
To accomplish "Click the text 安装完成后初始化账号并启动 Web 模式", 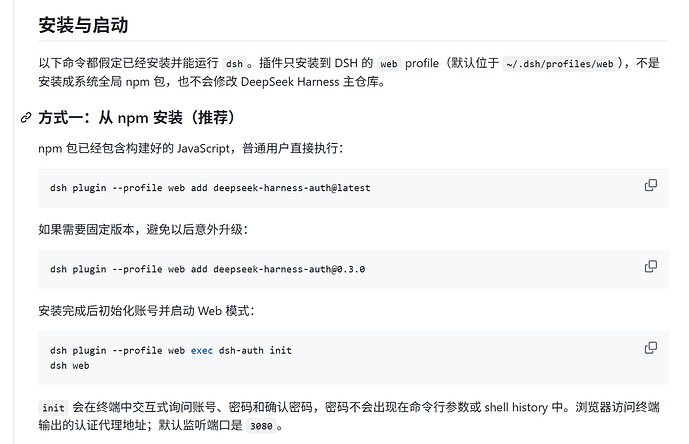I will click(x=146, y=311).
